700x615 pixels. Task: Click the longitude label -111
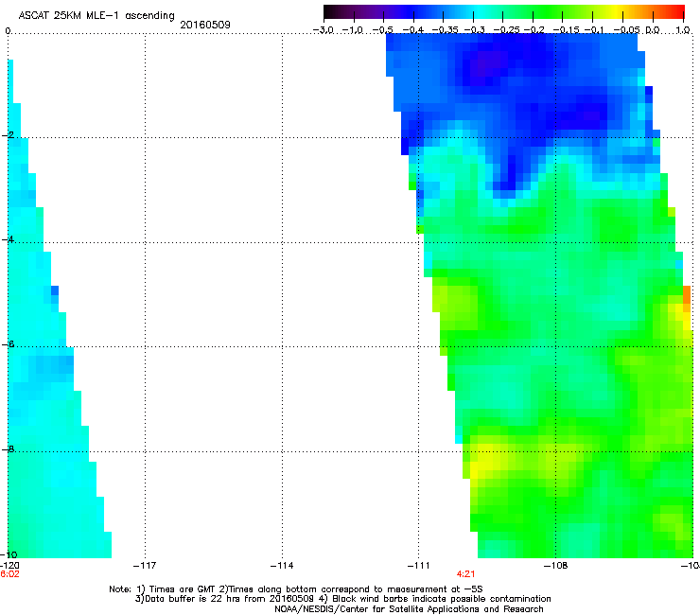point(418,566)
